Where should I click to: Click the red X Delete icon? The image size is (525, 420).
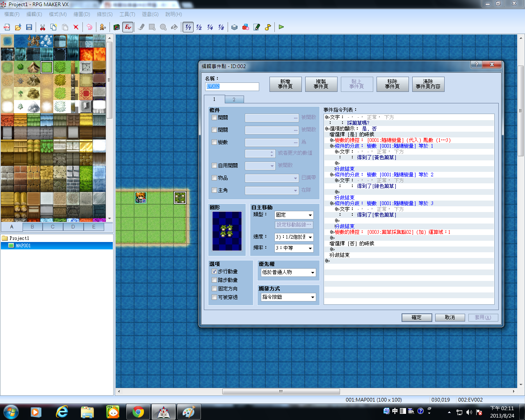(76, 27)
